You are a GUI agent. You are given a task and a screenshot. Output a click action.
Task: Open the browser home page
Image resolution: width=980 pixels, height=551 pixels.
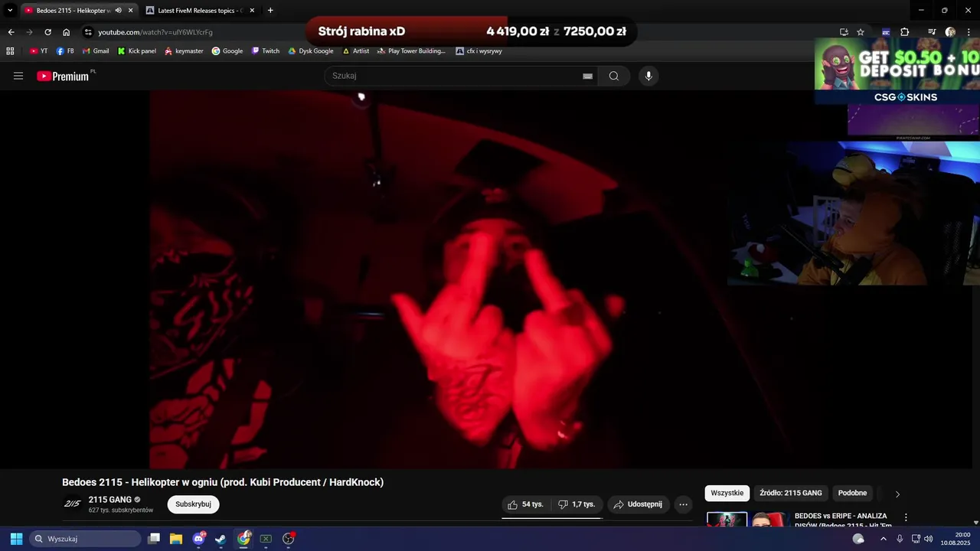[67, 32]
